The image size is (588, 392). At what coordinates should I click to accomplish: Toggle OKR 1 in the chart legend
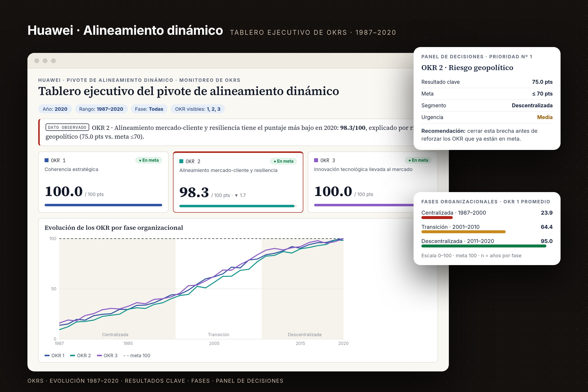coord(54,355)
